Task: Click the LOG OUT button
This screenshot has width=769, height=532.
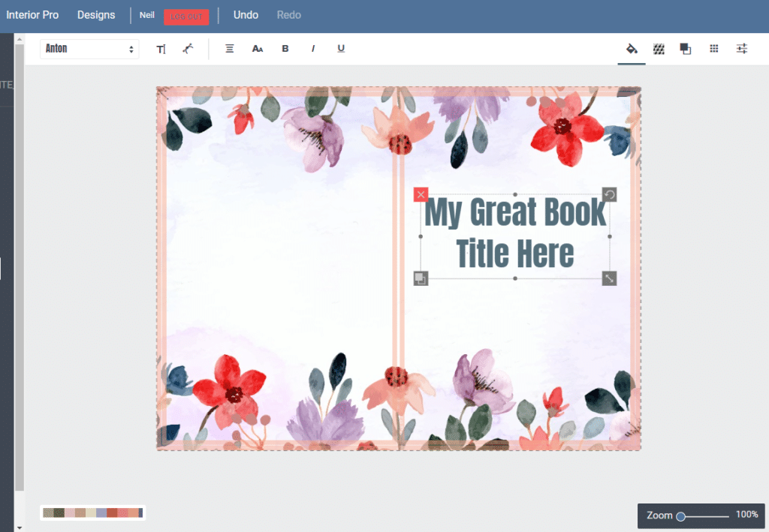Action: [186, 17]
